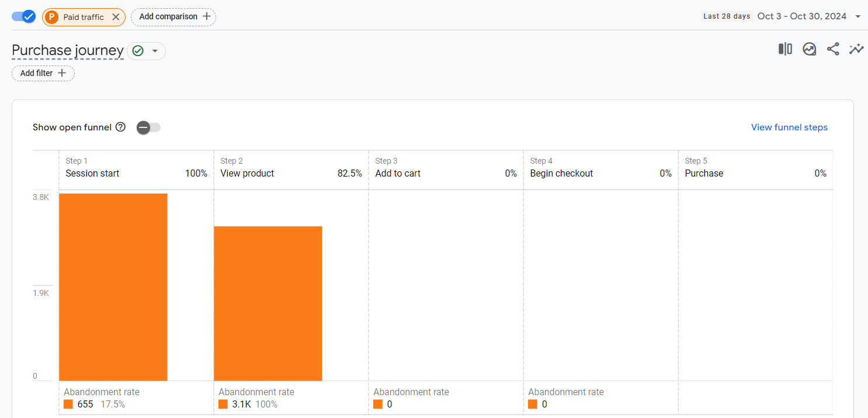Remove the Paid traffic comparison chip

click(116, 17)
